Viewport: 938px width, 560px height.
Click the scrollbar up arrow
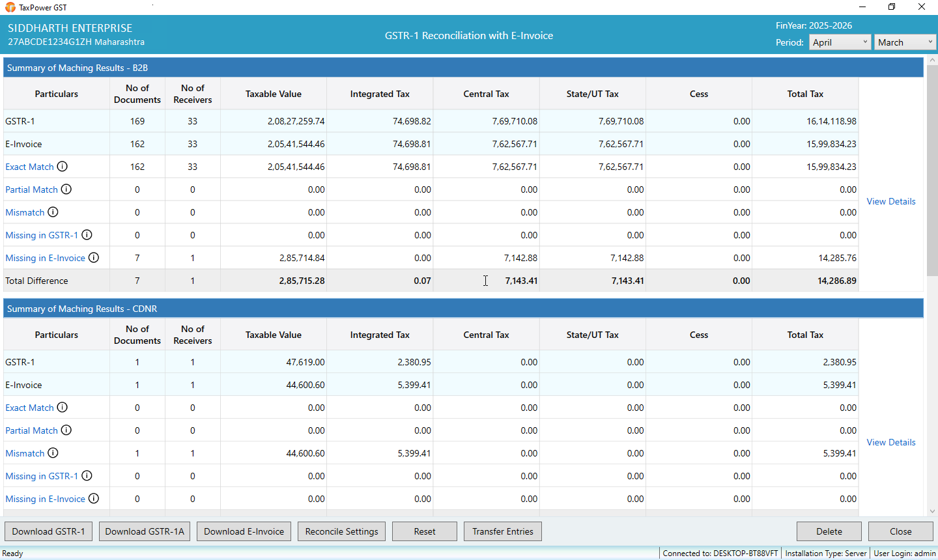(x=932, y=60)
